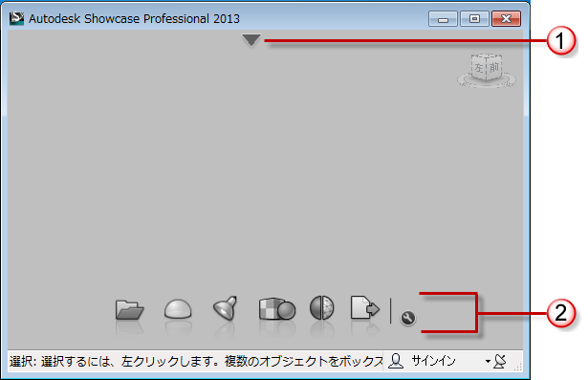The width and height of the screenshot is (588, 380).
Task: Expand the hidden menu bar triangle
Action: point(251,40)
